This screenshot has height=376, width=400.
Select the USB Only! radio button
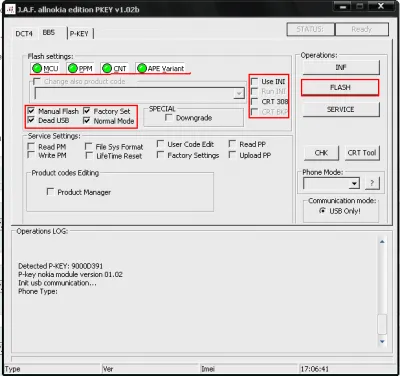(x=322, y=211)
